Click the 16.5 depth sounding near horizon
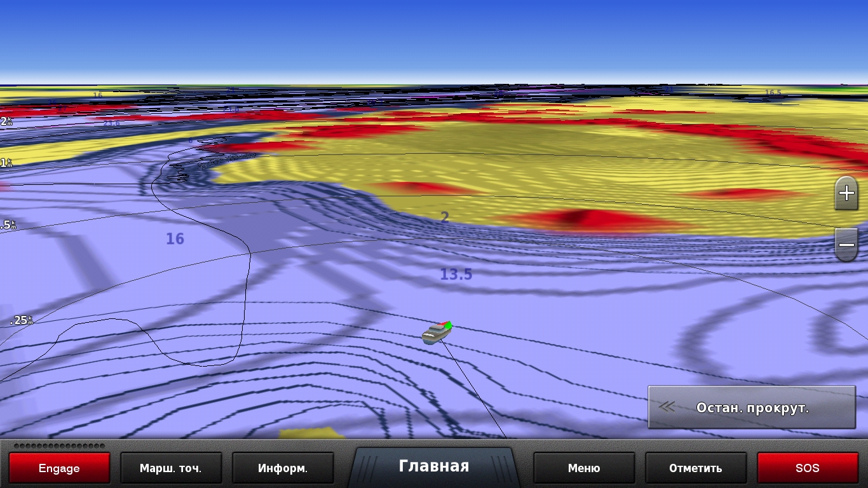Image resolution: width=868 pixels, height=488 pixels. click(x=773, y=93)
